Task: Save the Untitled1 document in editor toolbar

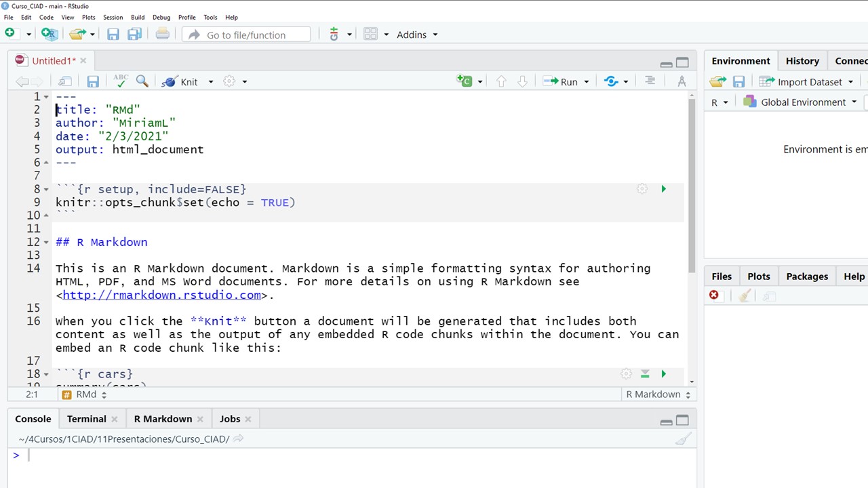Action: [93, 81]
